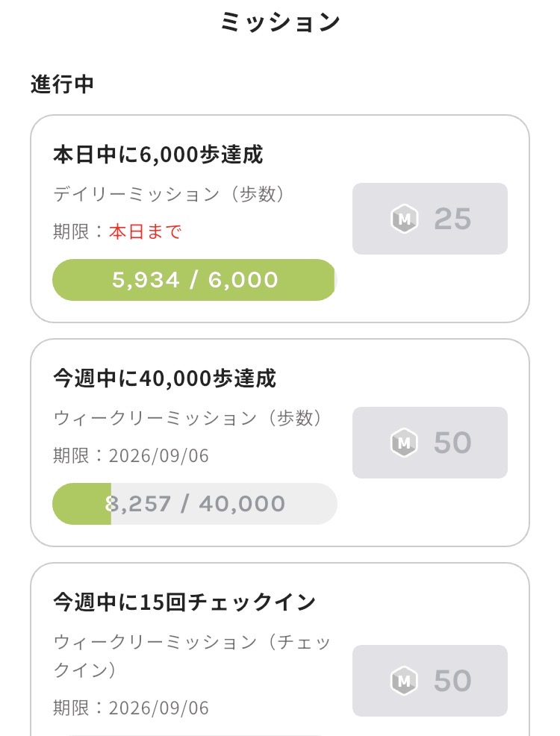Tap the red 本日まで deadline text
The width and height of the screenshot is (560, 736).
[146, 232]
